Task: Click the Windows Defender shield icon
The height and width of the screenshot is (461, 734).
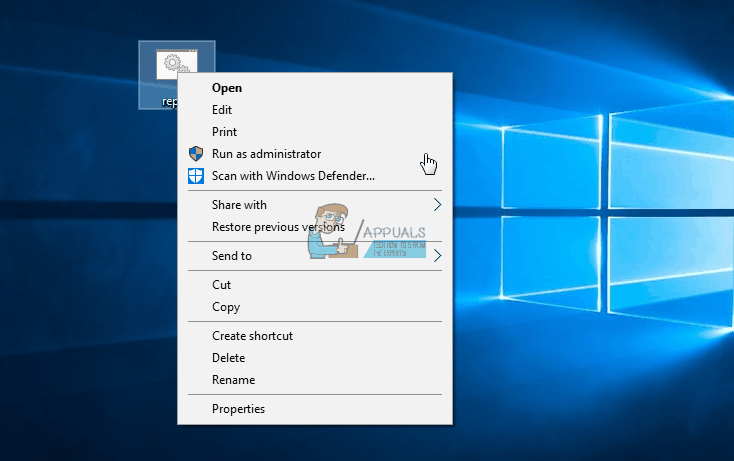Action: pyautogui.click(x=195, y=176)
